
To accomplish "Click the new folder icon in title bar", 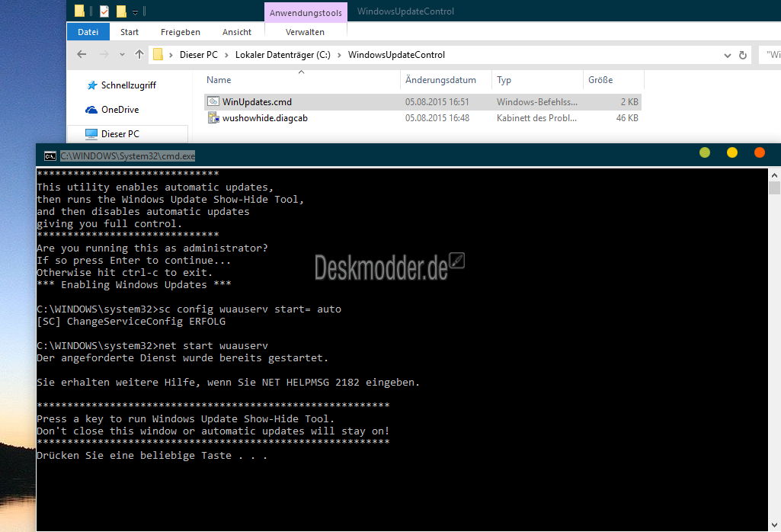I will (x=121, y=11).
